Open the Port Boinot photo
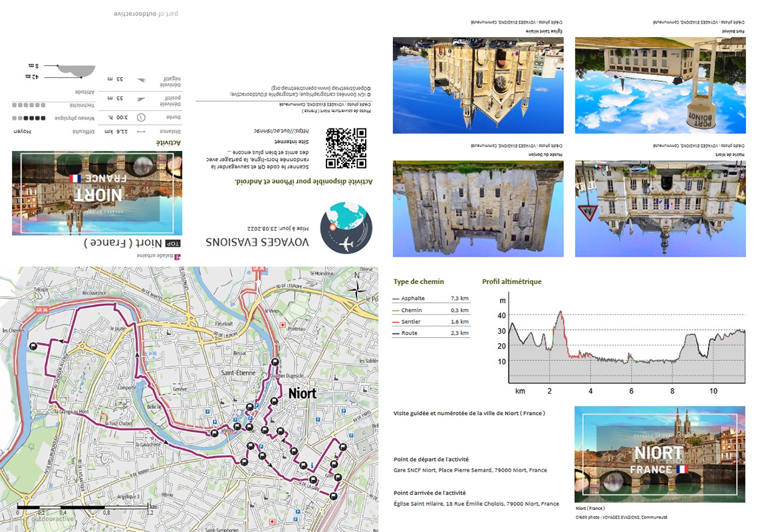This screenshot has width=758, height=532. point(660,85)
